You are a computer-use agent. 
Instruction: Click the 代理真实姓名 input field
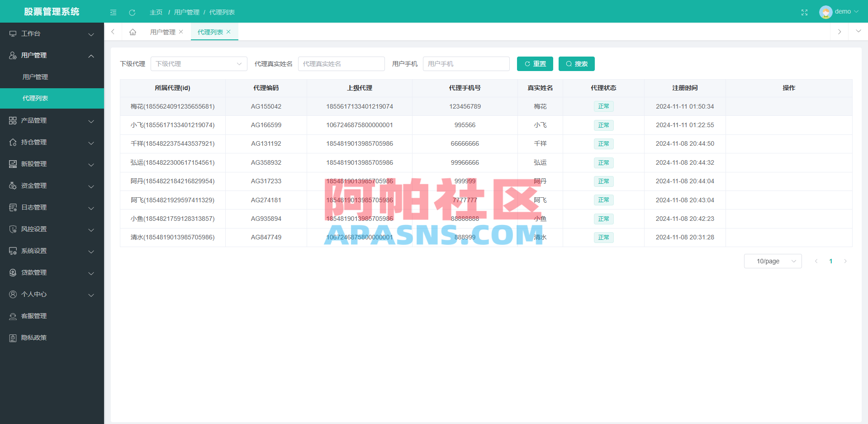click(342, 64)
